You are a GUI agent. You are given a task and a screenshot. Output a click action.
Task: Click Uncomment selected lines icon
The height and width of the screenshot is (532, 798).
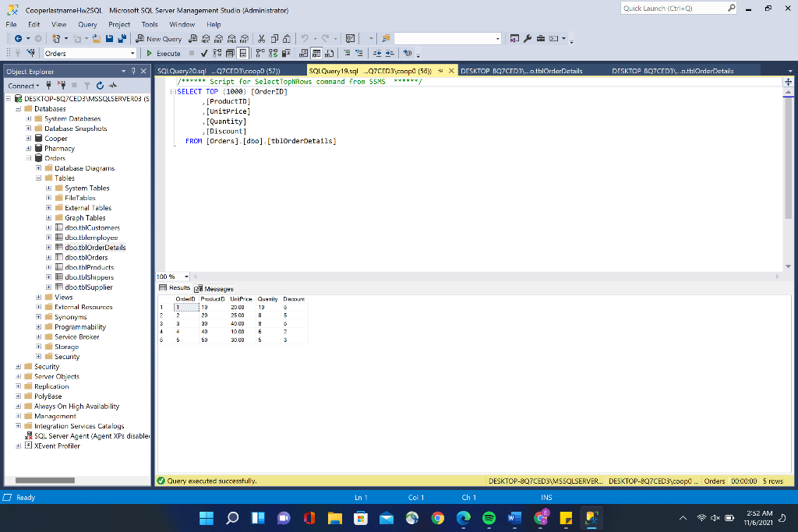359,54
